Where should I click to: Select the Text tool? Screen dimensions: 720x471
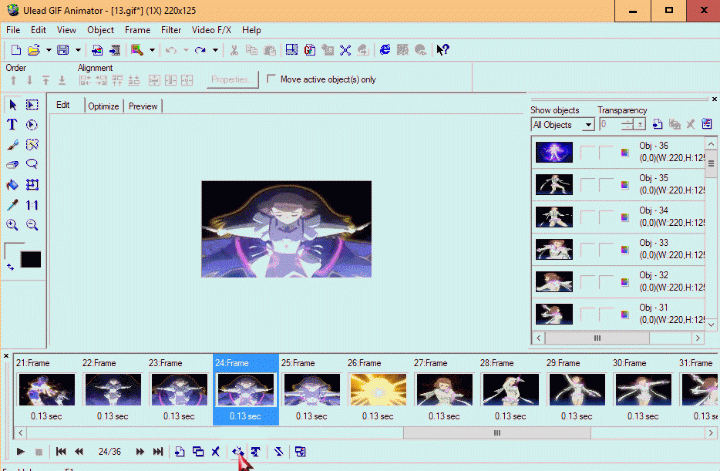coord(12,125)
